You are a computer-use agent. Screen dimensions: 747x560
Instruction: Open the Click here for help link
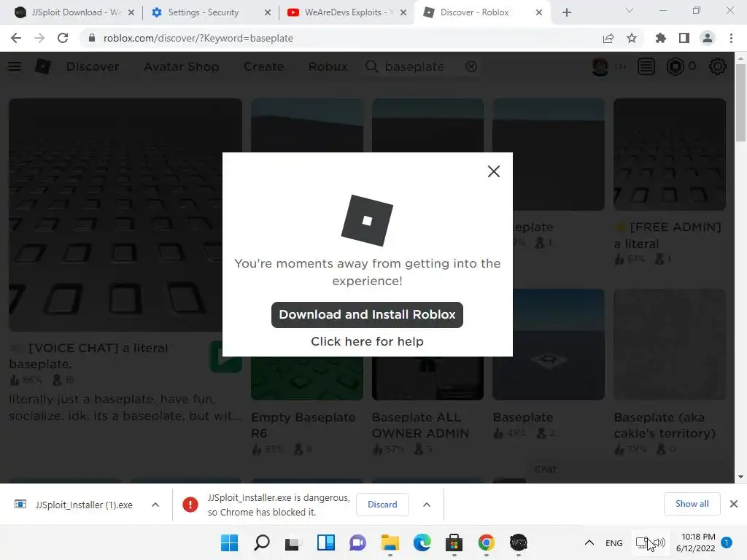[367, 341]
